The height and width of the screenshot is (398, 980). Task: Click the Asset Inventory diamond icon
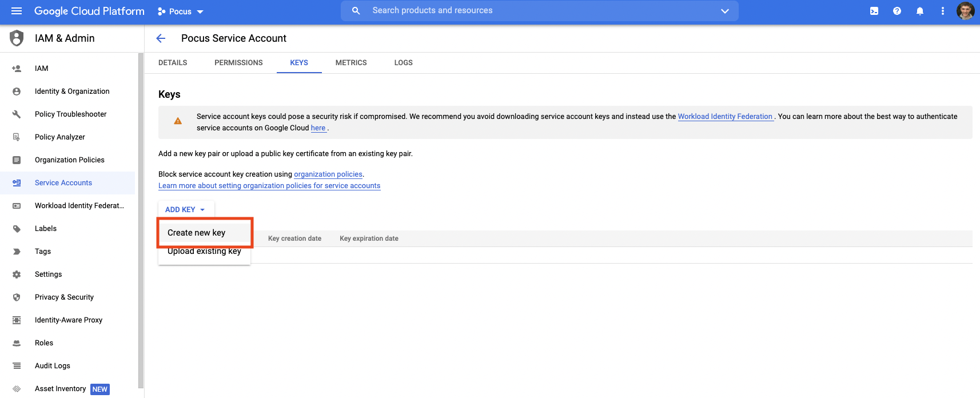[17, 389]
